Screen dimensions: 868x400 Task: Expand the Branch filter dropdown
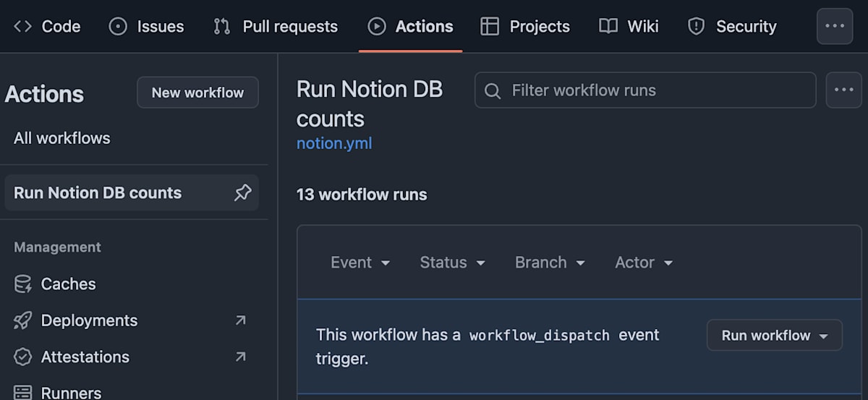click(x=550, y=263)
